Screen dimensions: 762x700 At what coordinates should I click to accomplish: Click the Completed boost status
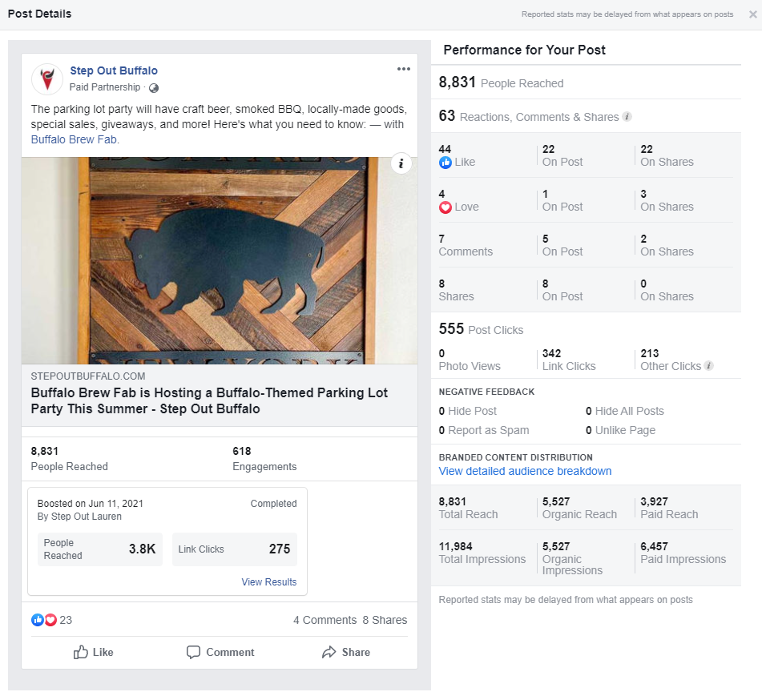pos(273,503)
